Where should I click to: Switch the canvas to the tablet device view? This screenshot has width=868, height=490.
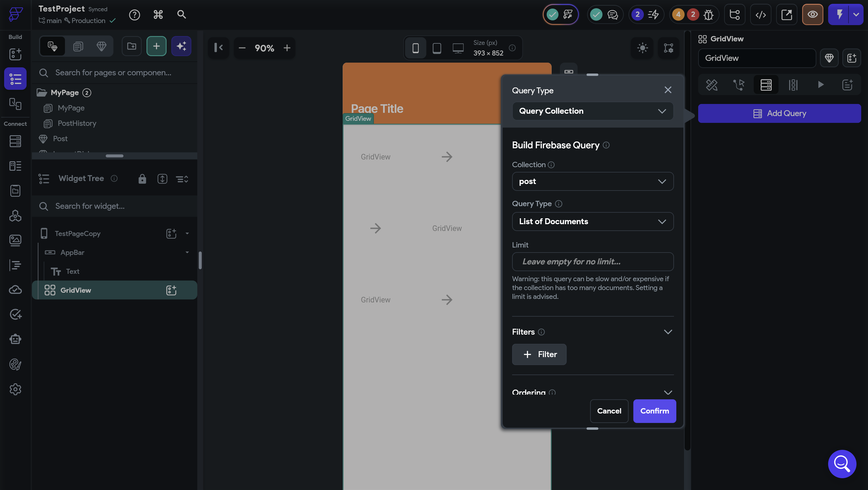tap(437, 48)
